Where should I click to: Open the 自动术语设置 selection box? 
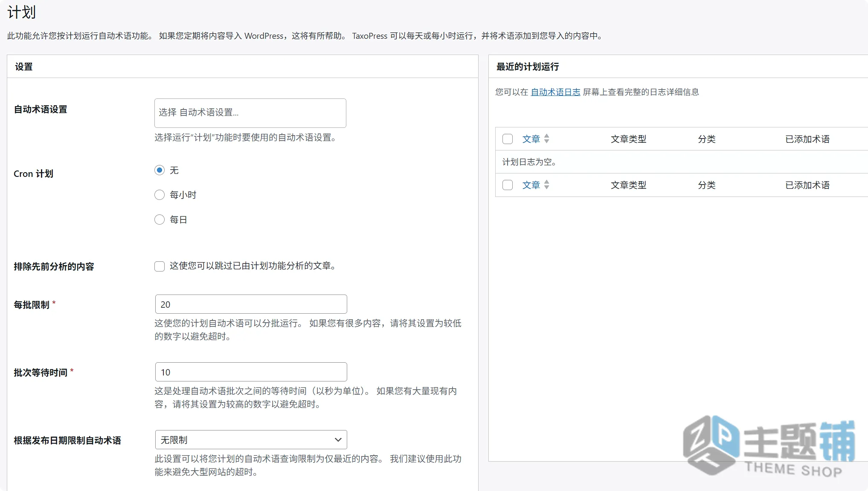pos(250,113)
